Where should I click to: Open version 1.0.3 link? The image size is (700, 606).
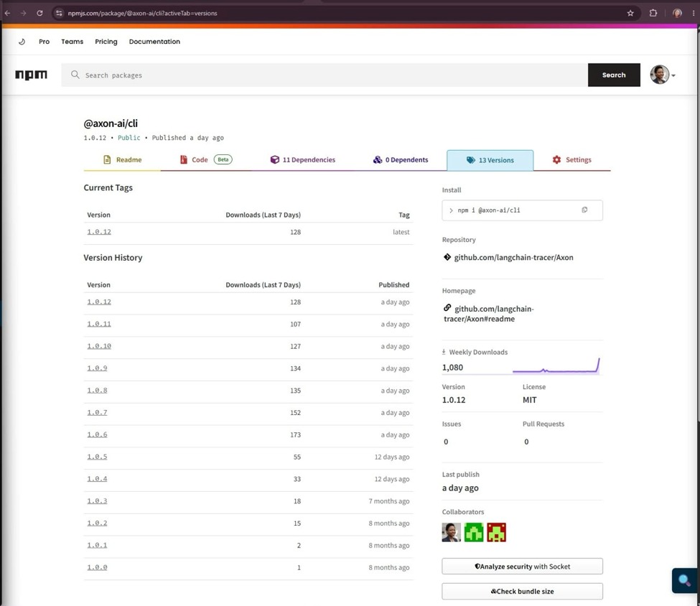(98, 501)
